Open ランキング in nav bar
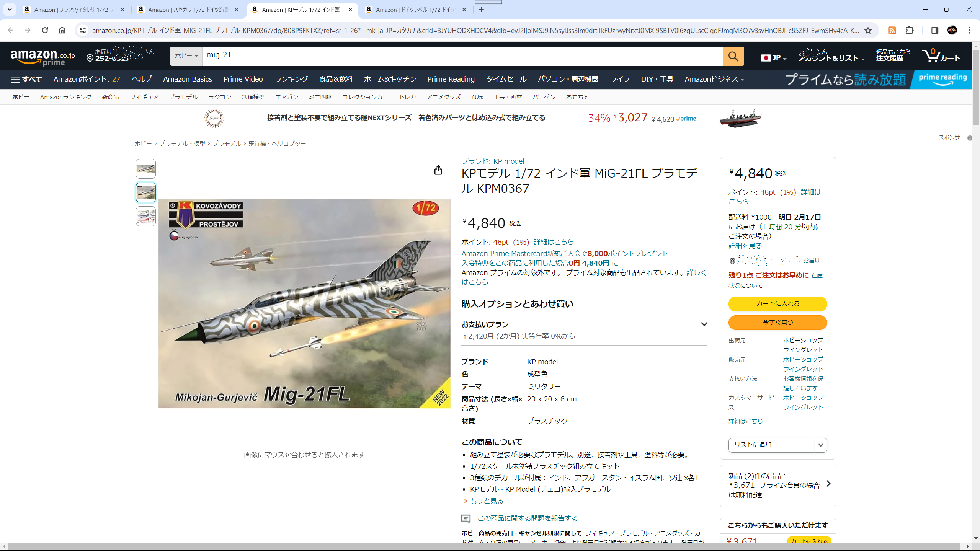This screenshot has width=980, height=551. 291,79
